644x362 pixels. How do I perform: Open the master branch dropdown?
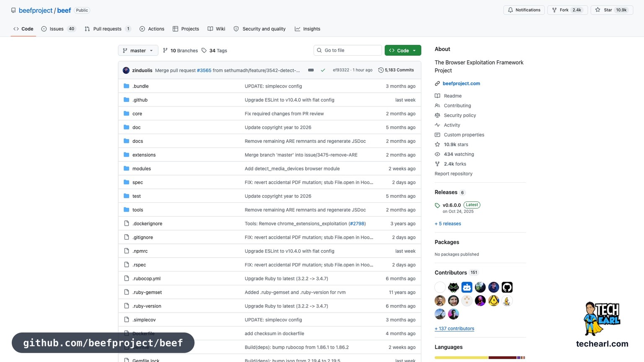(138, 50)
